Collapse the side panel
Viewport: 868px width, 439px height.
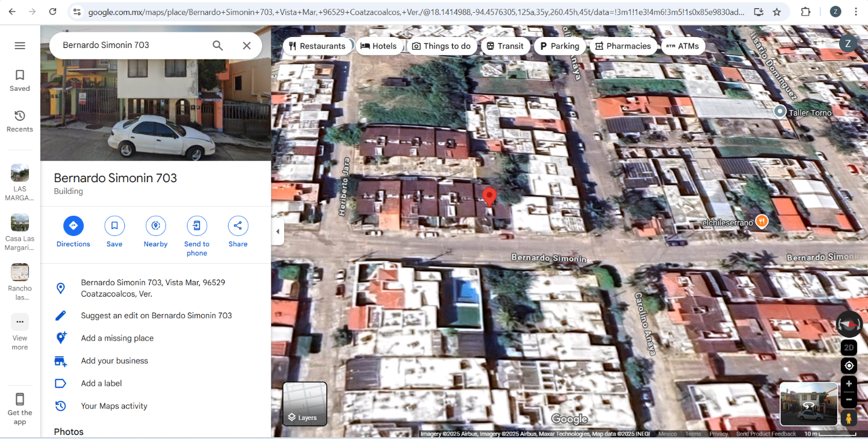(278, 232)
